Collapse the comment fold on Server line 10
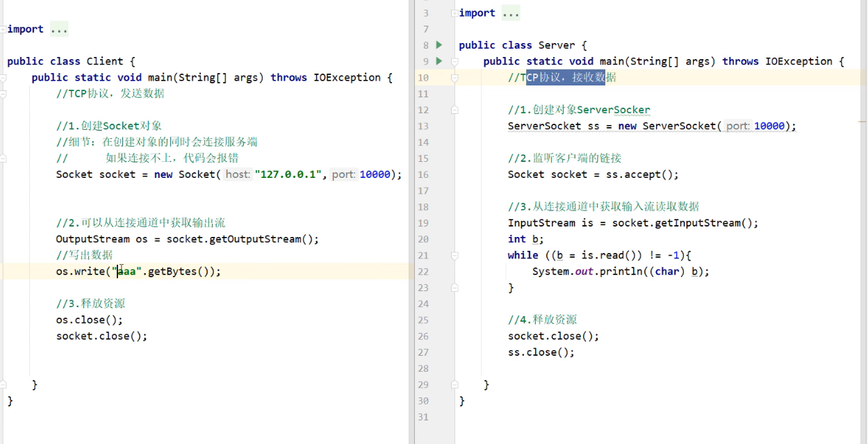Screen dimensions: 868x444 pyautogui.click(x=455, y=78)
